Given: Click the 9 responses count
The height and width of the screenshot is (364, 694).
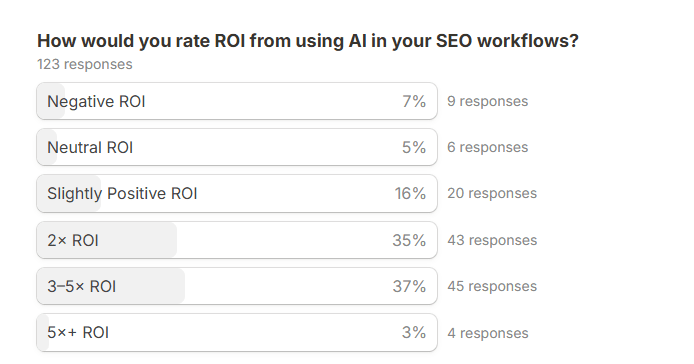Looking at the screenshot, I should pyautogui.click(x=487, y=101).
